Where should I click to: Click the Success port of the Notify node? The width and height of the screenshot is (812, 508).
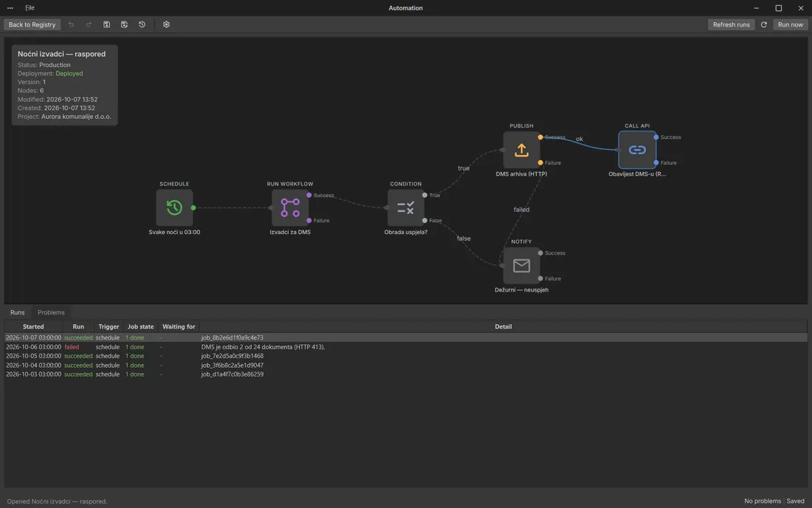(540, 253)
